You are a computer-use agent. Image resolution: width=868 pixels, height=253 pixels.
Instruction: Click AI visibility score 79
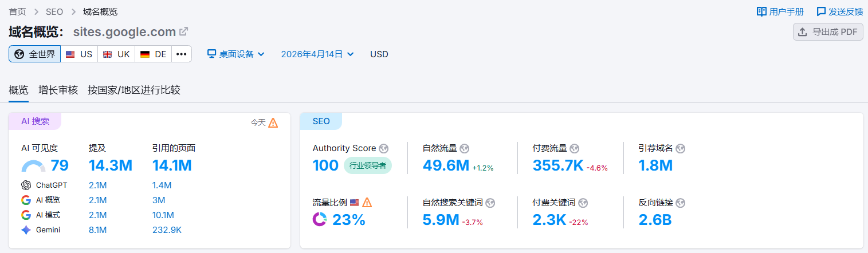click(x=60, y=165)
